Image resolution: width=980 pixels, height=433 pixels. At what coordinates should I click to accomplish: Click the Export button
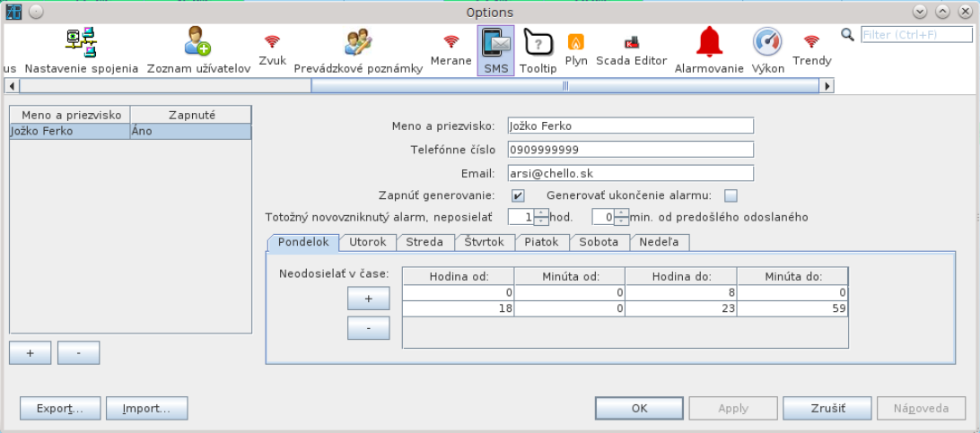[59, 408]
